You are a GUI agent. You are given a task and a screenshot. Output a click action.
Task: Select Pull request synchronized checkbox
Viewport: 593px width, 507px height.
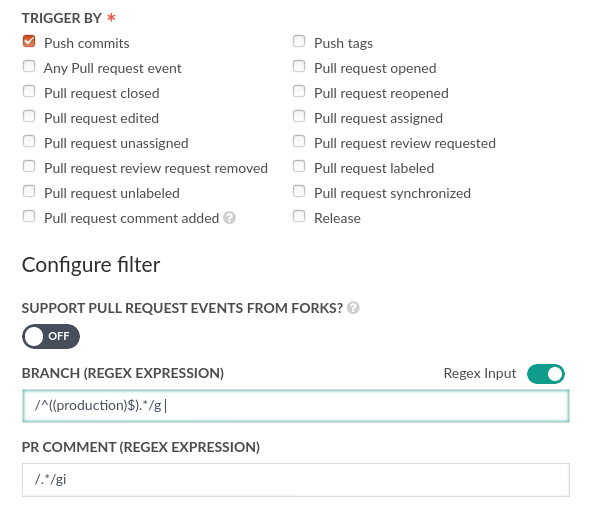tap(299, 191)
